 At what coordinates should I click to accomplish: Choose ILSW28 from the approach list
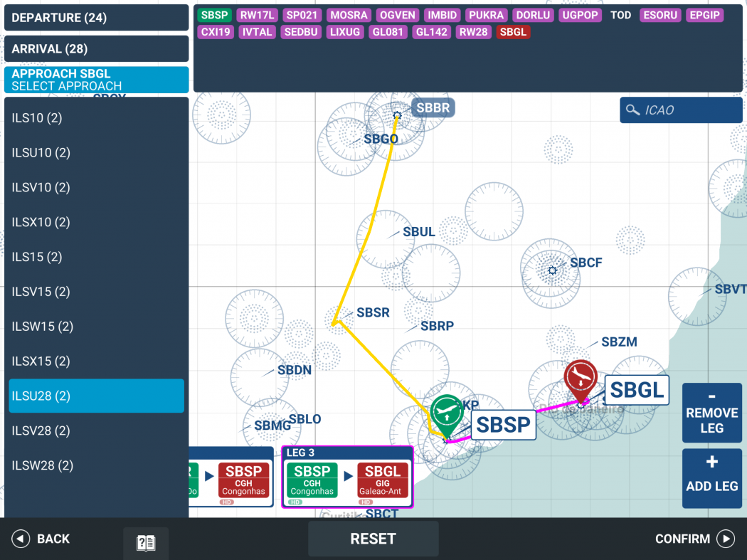pyautogui.click(x=96, y=465)
